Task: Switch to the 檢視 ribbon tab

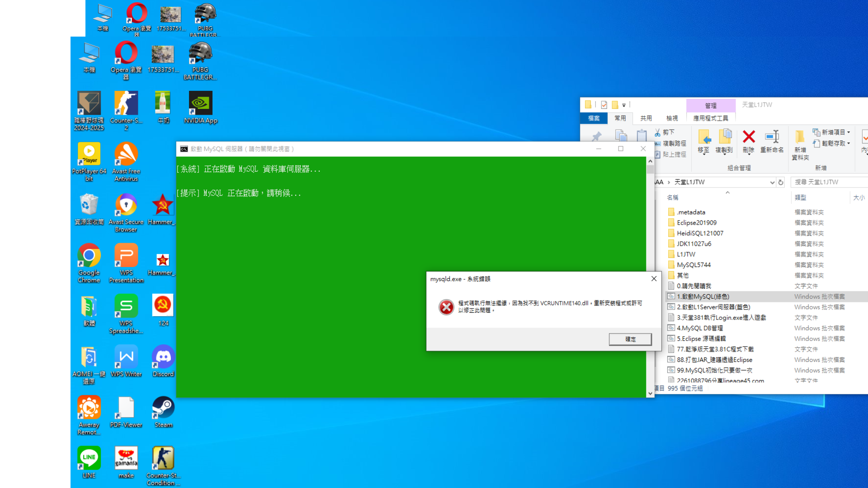Action: [x=672, y=118]
